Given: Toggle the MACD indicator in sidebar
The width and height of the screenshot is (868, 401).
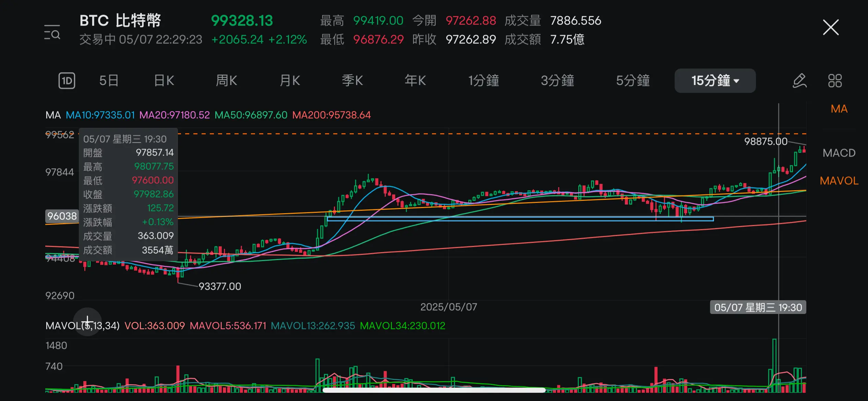Looking at the screenshot, I should 839,153.
